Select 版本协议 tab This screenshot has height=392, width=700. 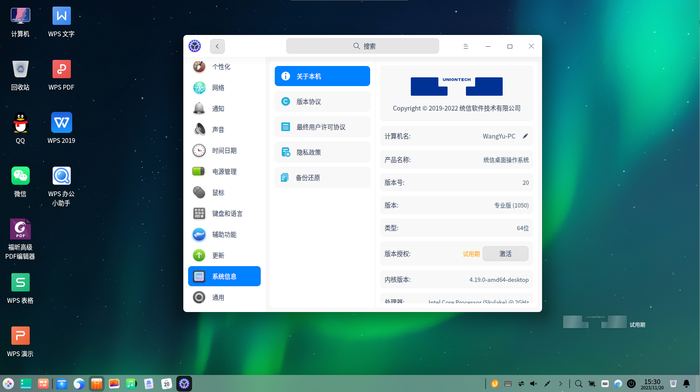tap(322, 102)
